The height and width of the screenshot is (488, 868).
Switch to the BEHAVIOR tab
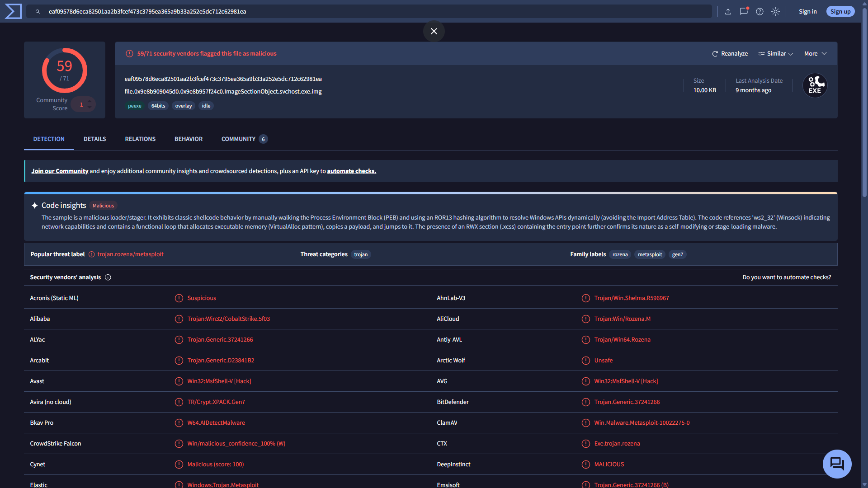(189, 139)
